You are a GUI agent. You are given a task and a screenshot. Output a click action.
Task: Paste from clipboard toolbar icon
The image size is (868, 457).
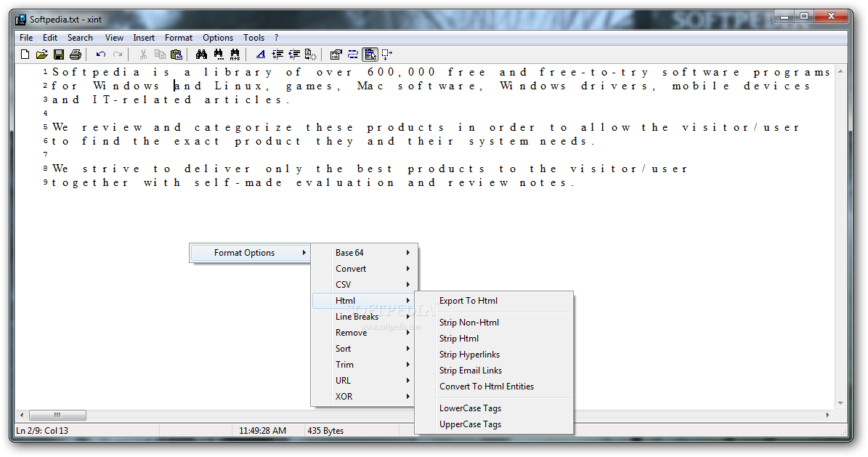point(177,54)
